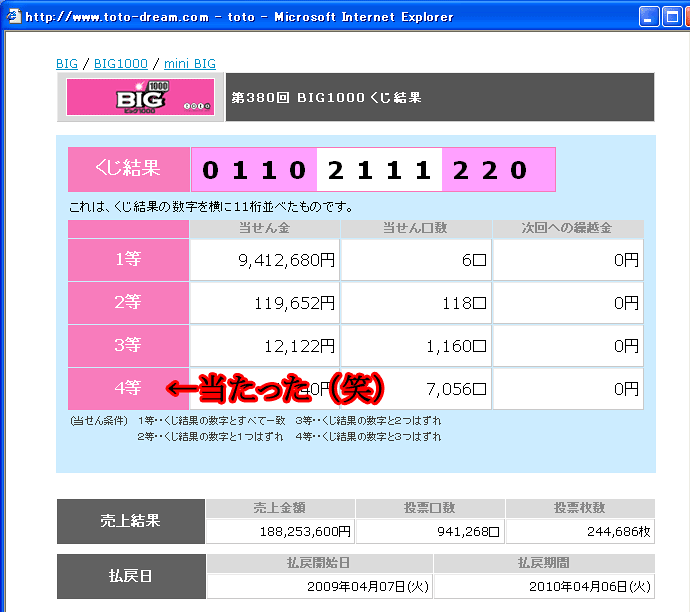Click the 次回への繰越金 column header

(568, 228)
